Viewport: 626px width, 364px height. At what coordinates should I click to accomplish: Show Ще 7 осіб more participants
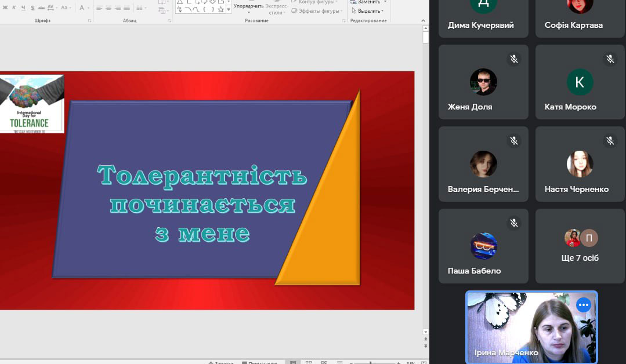[580, 246]
